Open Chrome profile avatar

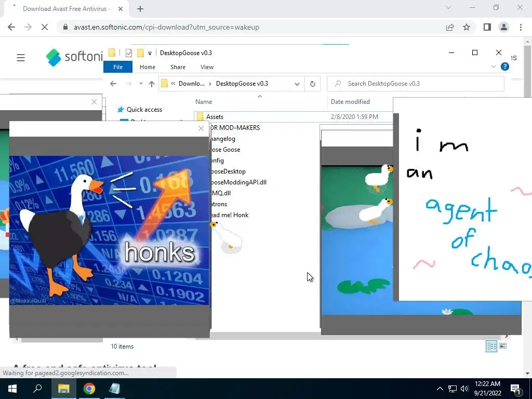point(504,27)
